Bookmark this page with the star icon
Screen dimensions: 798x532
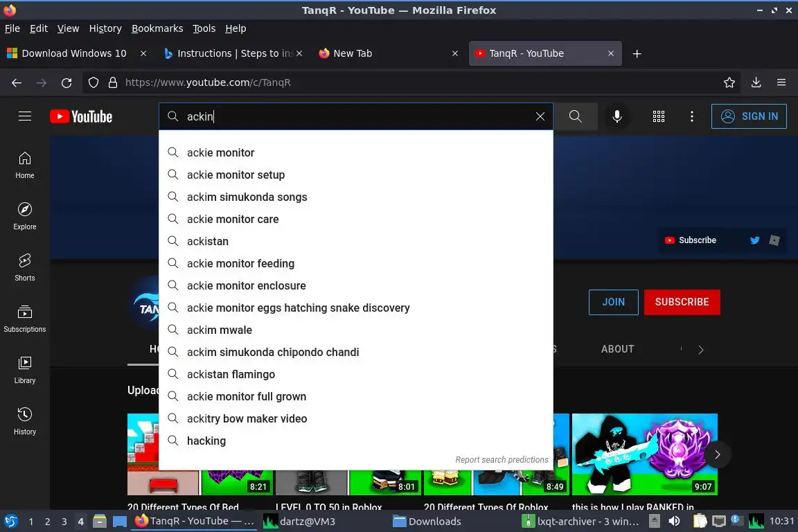[729, 82]
